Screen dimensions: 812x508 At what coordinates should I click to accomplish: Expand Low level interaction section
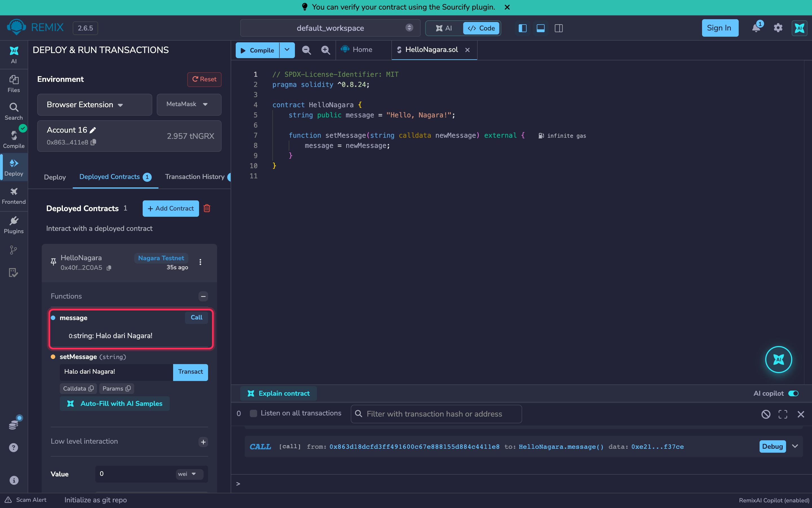coord(203,442)
